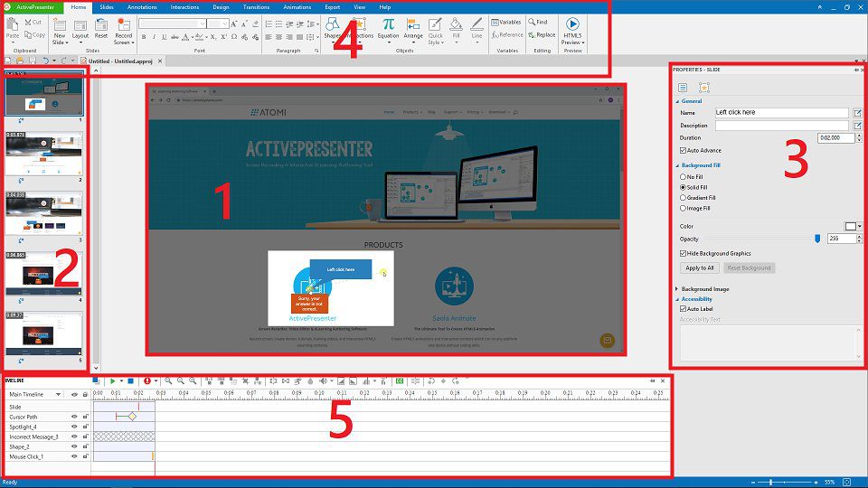Uncheck Hide Background Graphics checkbox
868x488 pixels.
683,253
